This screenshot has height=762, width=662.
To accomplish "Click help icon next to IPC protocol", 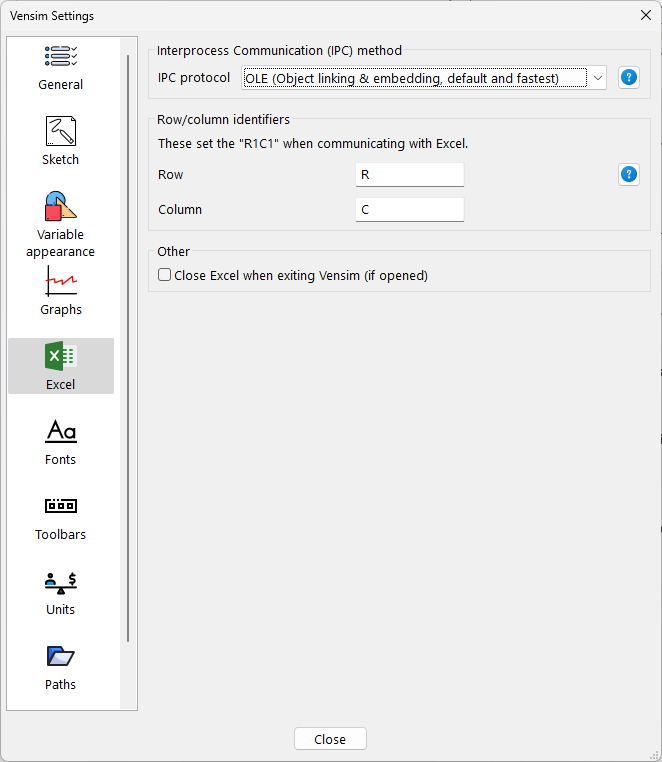I will tap(628, 78).
